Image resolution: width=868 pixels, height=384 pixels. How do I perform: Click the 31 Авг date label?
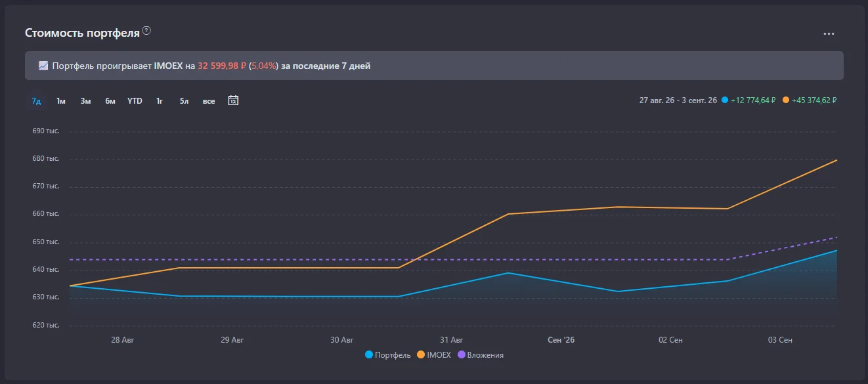point(452,340)
